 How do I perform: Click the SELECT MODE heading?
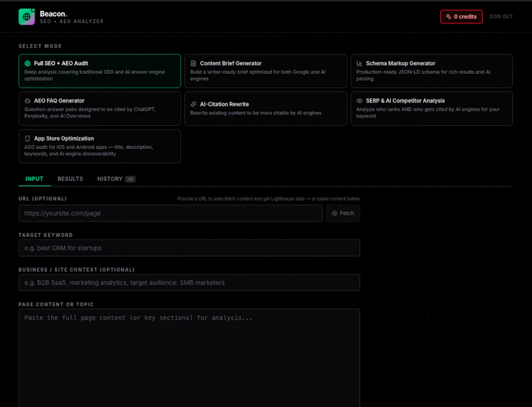[40, 46]
